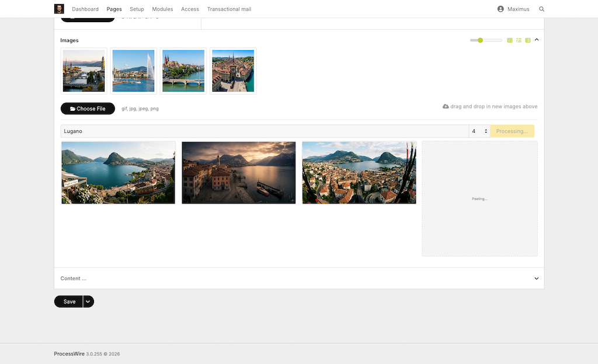The width and height of the screenshot is (598, 364).
Task: Open the Modules menu
Action: [x=162, y=9]
